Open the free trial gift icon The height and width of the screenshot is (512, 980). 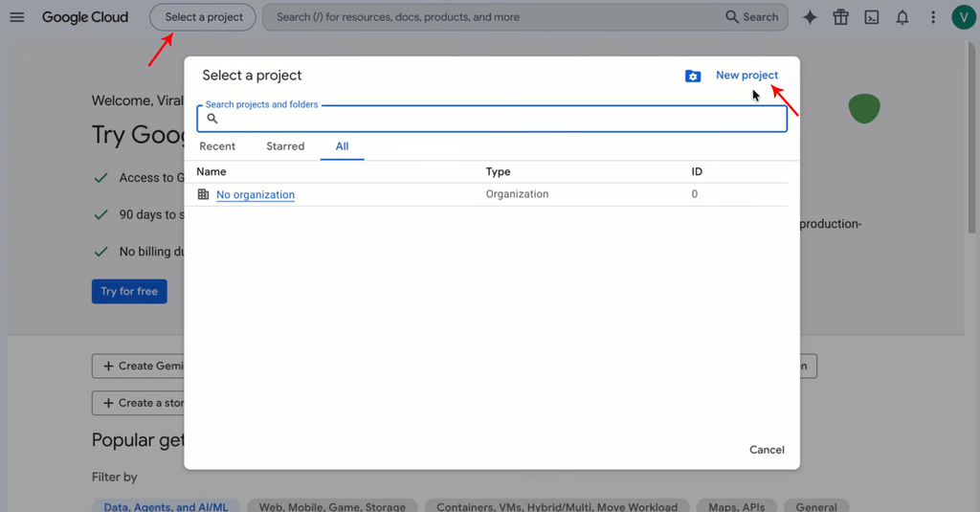840,17
